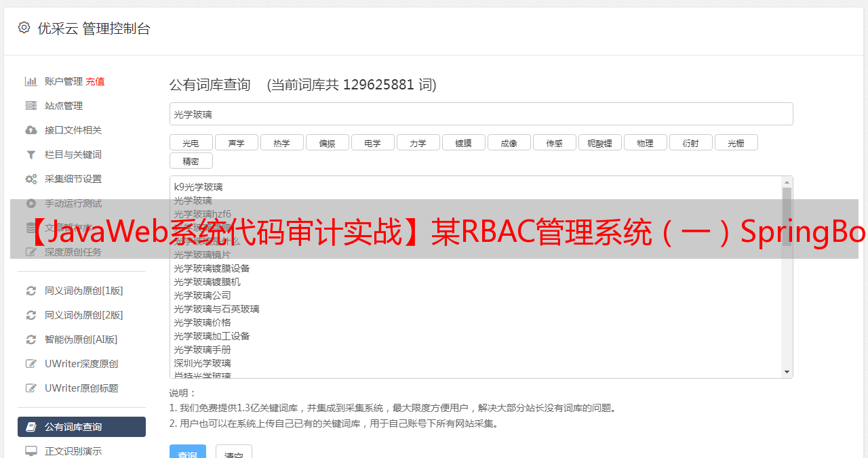Click the result row 光学玻璃镀膜机

click(207, 282)
